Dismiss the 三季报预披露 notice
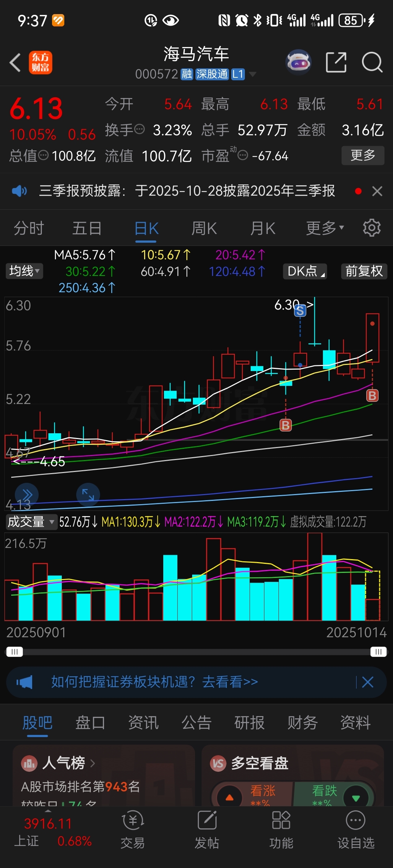393x868 pixels. point(377,191)
